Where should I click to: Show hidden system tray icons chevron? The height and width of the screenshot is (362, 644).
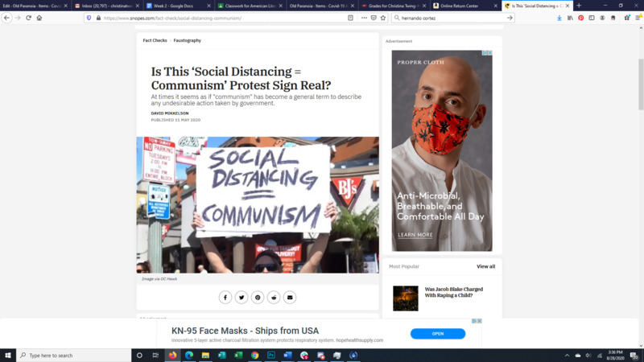coord(567,356)
